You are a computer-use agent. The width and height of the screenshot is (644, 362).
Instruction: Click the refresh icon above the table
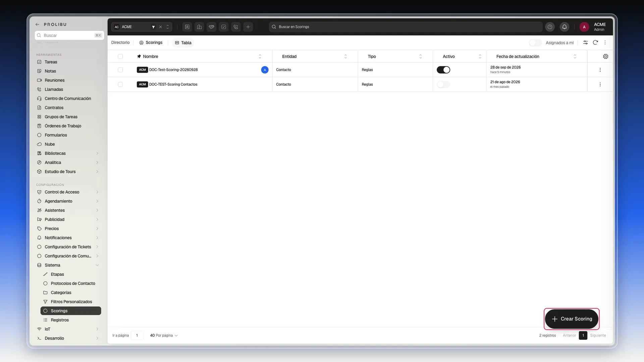click(x=595, y=43)
